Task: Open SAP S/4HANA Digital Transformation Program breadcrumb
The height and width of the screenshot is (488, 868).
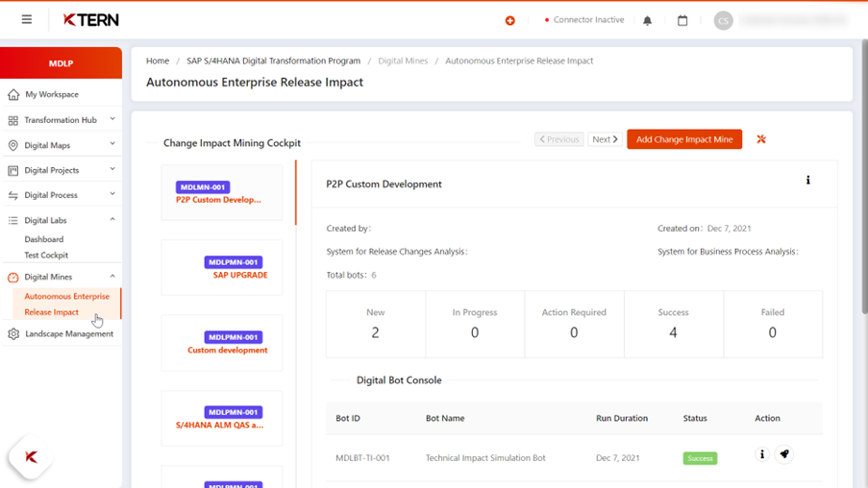Action: point(273,61)
